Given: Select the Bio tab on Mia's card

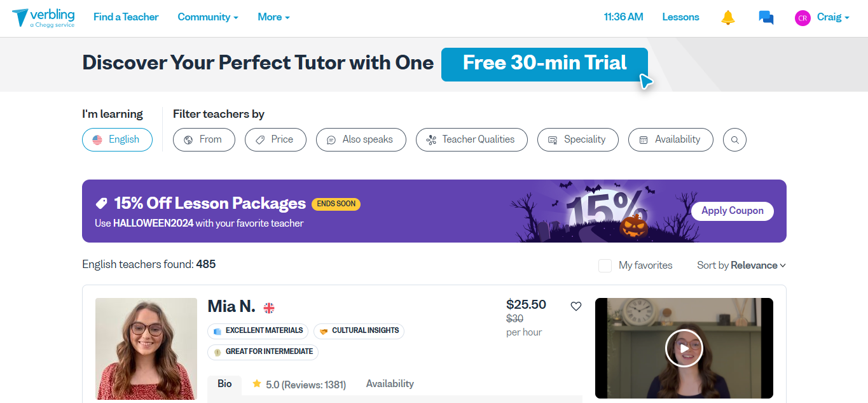Looking at the screenshot, I should (x=224, y=383).
